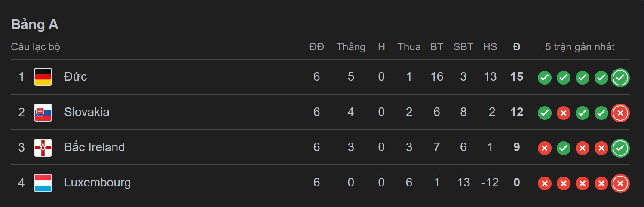Click Đức's first green win icon
This screenshot has height=207, width=644.
[544, 78]
